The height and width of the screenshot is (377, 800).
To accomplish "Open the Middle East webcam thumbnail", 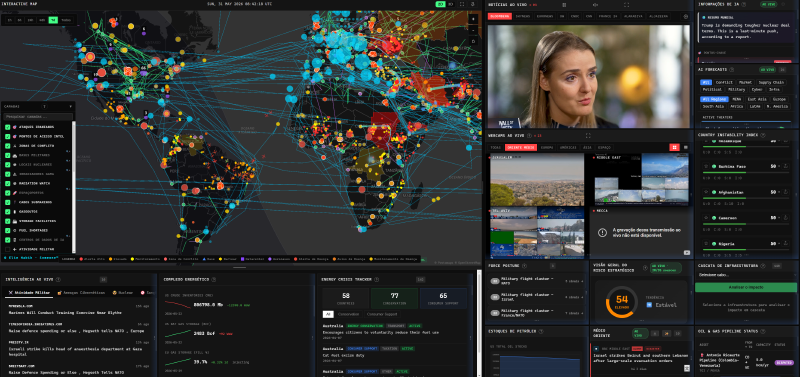I will tap(641, 180).
